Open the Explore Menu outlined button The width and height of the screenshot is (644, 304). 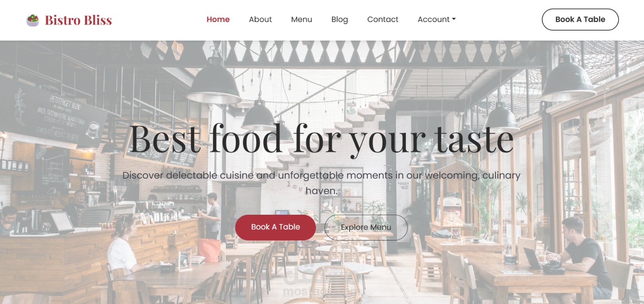coord(366,227)
